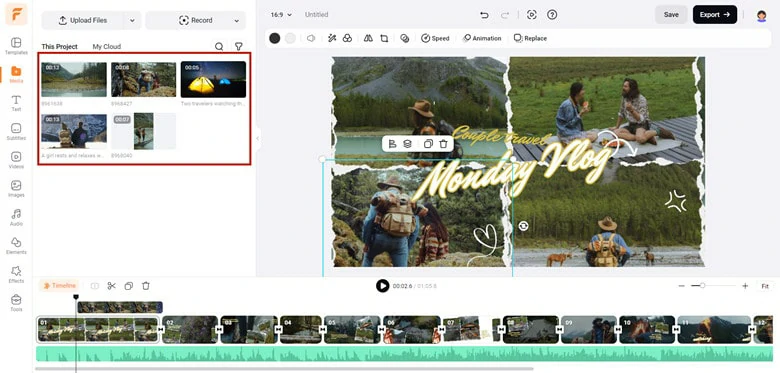Open the Text sidebar panel
Viewport: 780px width, 373px height.
[x=16, y=103]
